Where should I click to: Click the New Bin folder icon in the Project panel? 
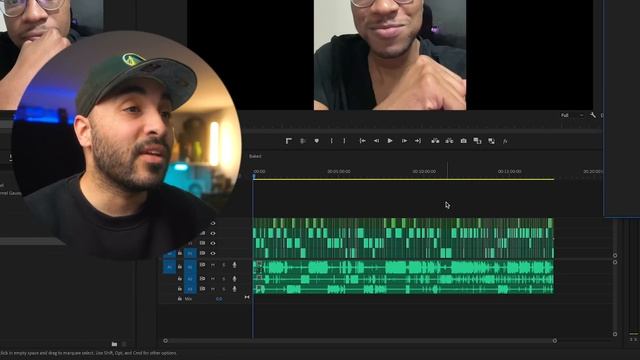(x=114, y=344)
